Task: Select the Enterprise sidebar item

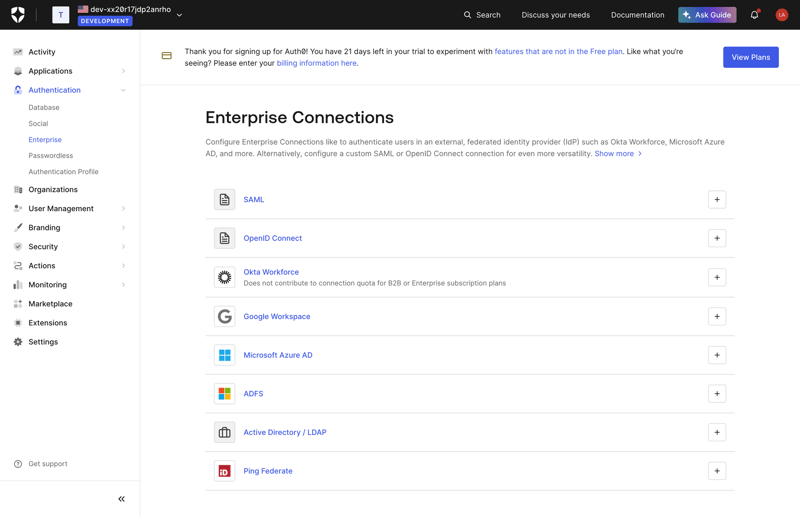Action: coord(45,139)
